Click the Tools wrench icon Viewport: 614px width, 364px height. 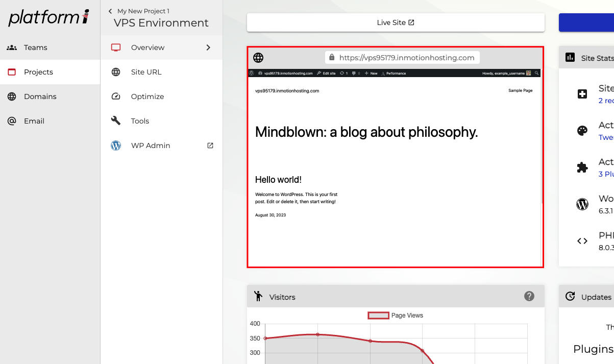[x=116, y=121]
